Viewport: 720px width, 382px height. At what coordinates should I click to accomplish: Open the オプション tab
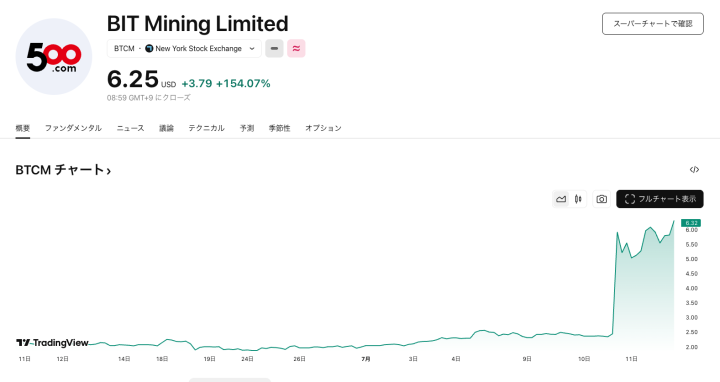coord(323,128)
